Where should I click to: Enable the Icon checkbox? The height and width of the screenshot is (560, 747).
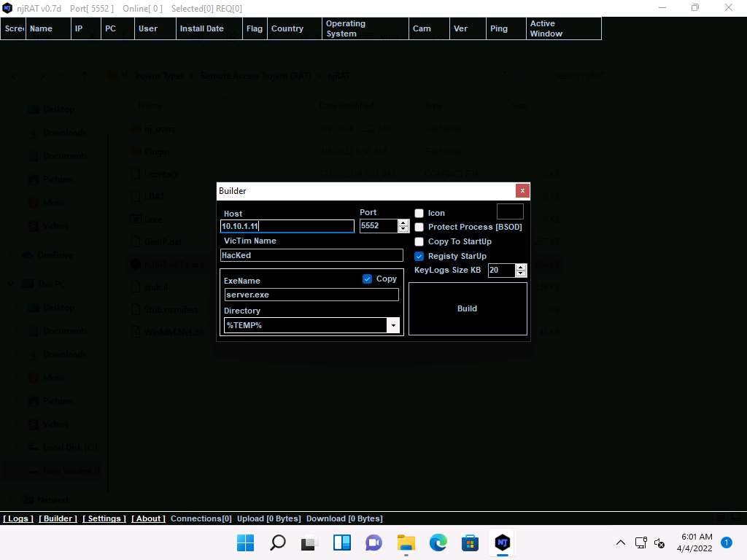click(x=419, y=213)
